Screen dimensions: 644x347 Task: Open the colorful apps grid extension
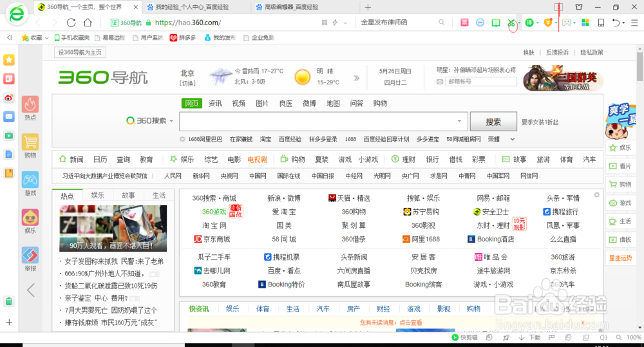pyautogui.click(x=585, y=23)
